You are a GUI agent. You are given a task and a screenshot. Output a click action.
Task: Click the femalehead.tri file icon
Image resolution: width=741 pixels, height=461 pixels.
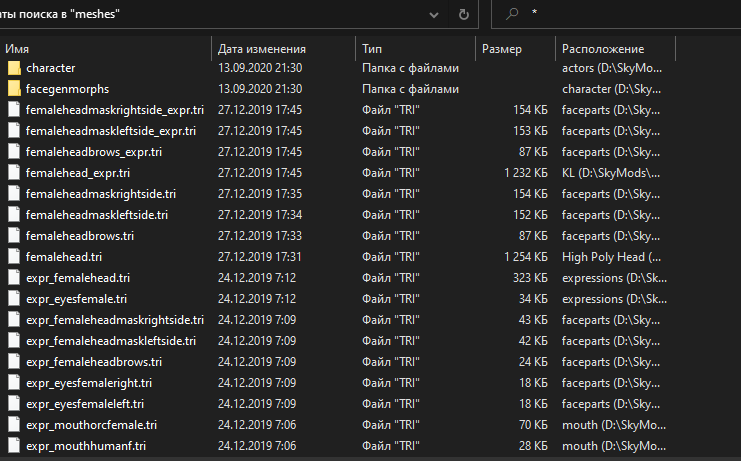coord(14,257)
